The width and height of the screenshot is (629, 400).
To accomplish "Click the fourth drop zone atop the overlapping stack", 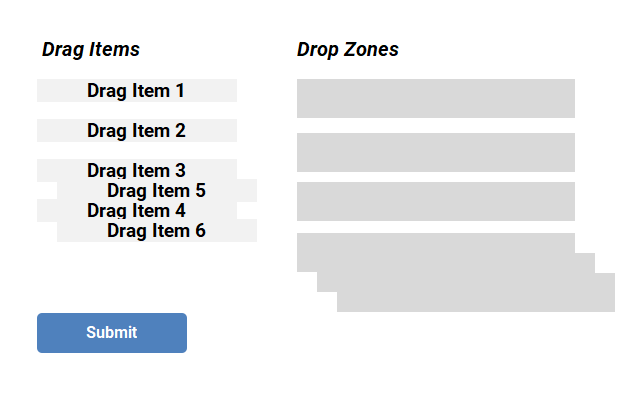I will pyautogui.click(x=436, y=243).
